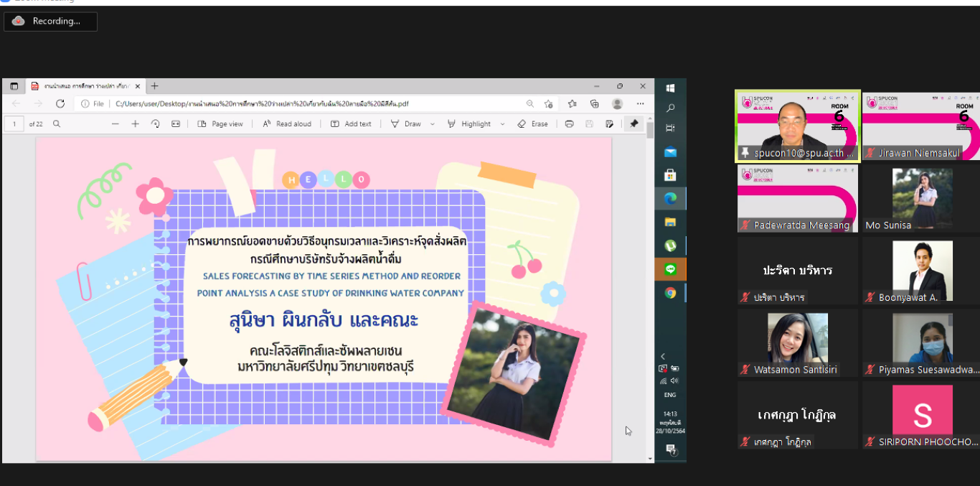
Task: Select the เกศกฎา โกฏิกุล participant tile
Action: (798, 416)
